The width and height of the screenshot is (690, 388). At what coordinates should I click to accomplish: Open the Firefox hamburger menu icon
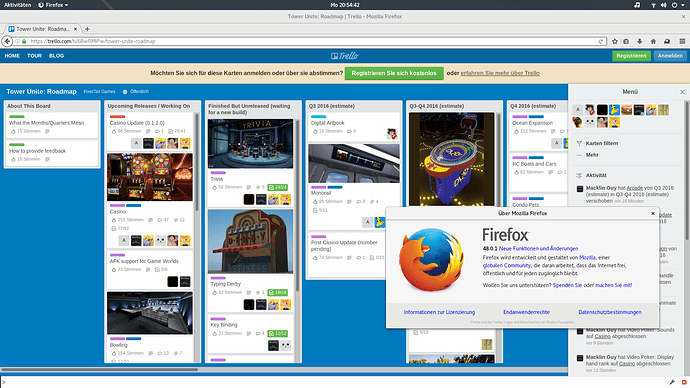[682, 41]
